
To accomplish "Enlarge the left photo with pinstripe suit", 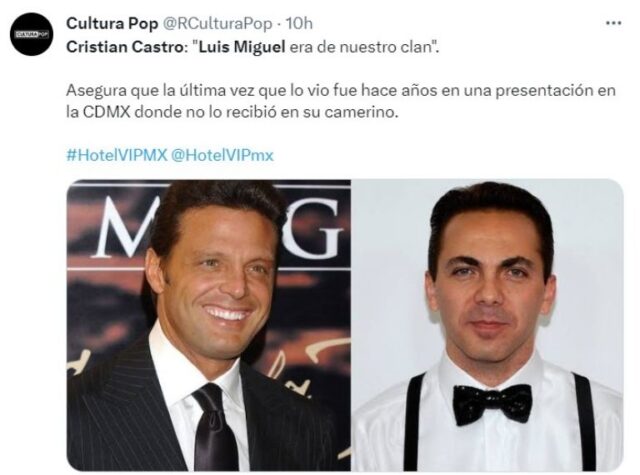I will point(209,325).
